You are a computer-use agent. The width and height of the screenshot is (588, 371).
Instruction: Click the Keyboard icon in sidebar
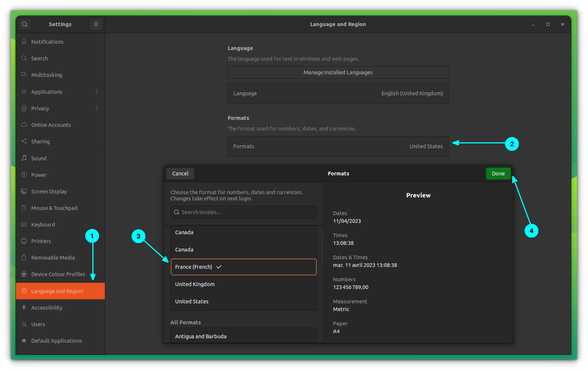pos(24,224)
